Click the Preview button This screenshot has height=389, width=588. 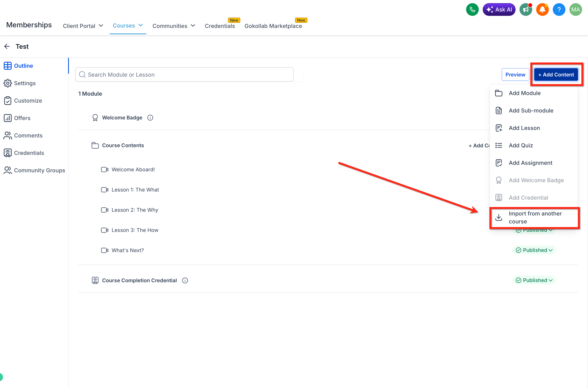pos(515,75)
